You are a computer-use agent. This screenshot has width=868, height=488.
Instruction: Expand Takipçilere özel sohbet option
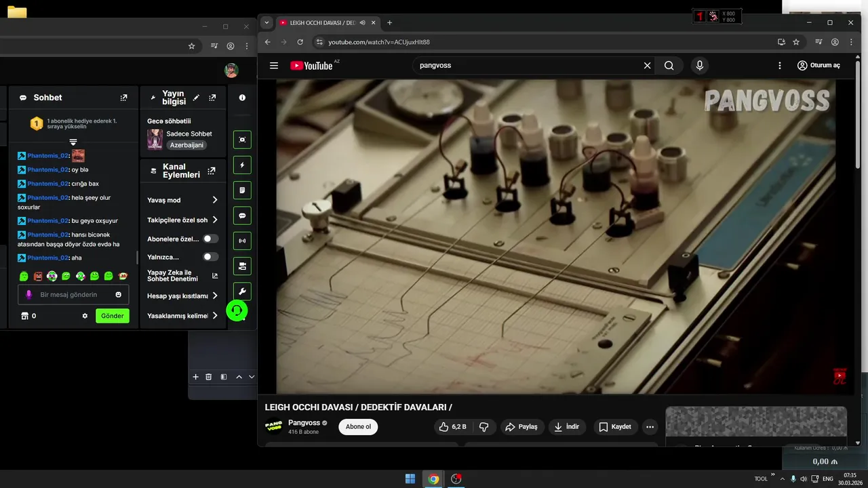215,220
